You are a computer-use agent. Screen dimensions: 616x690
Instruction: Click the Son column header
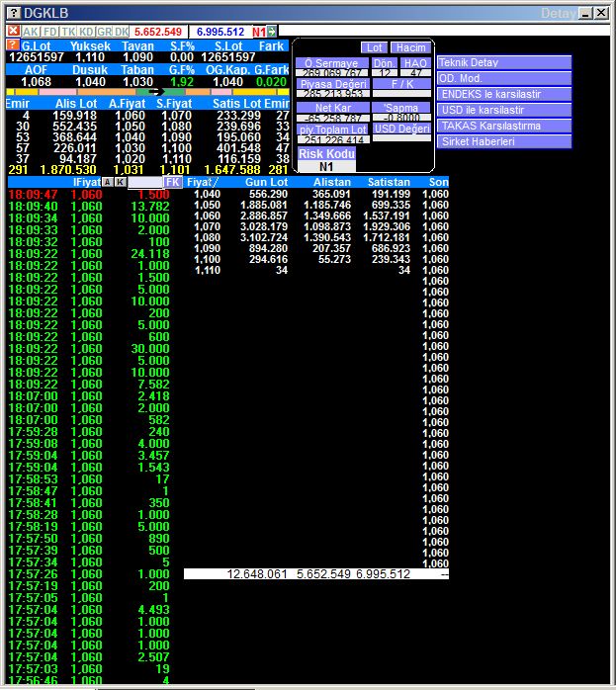tap(438, 182)
